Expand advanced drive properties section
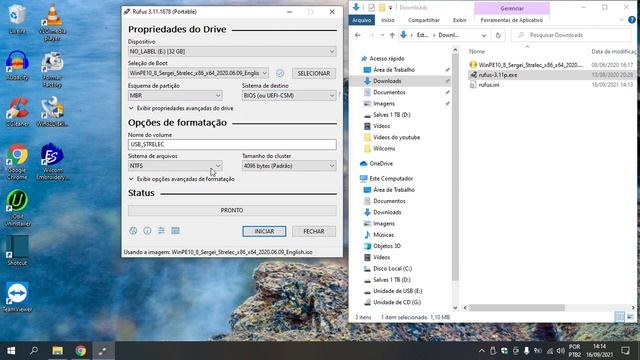Viewport: 640px width, 360px height. (x=181, y=108)
